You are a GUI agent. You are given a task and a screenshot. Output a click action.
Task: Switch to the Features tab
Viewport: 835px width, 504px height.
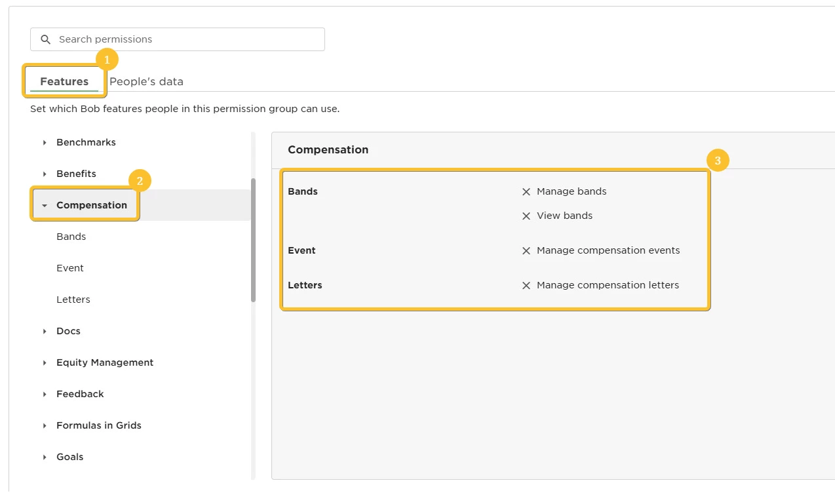coord(64,81)
